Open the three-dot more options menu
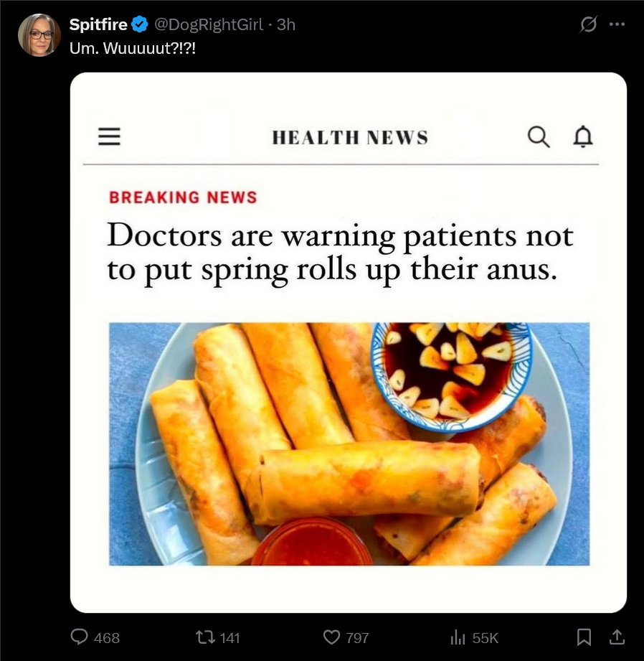Screen dimensions: 644x661 [617, 24]
